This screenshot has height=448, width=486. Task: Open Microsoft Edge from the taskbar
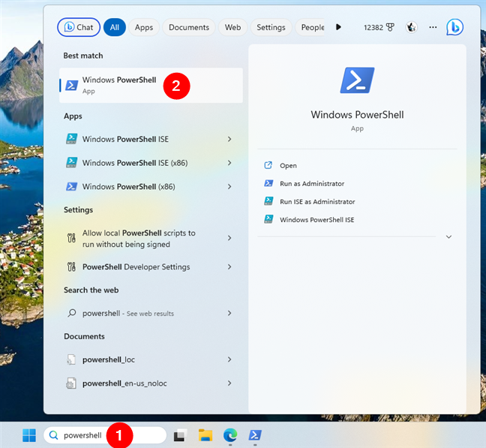coord(230,434)
